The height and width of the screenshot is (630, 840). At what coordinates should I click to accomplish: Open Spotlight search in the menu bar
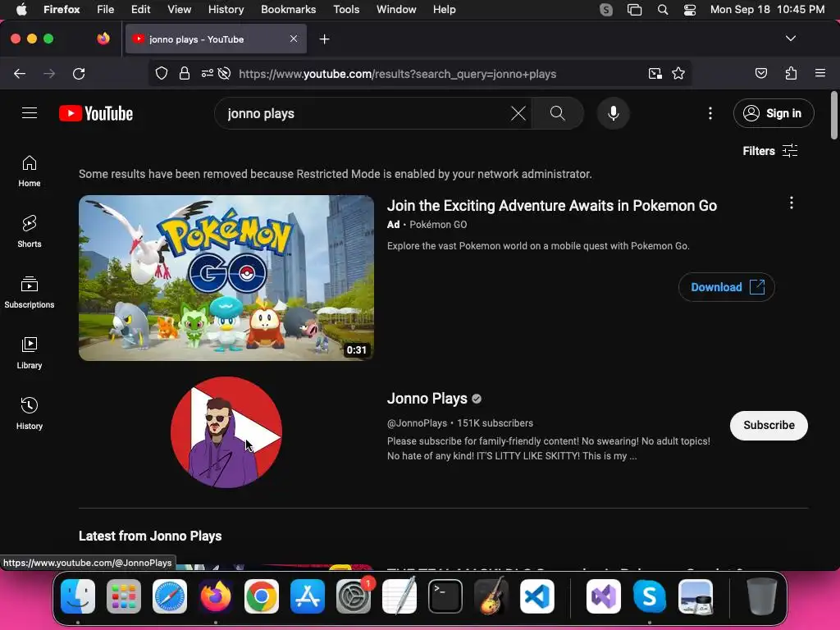click(x=663, y=10)
